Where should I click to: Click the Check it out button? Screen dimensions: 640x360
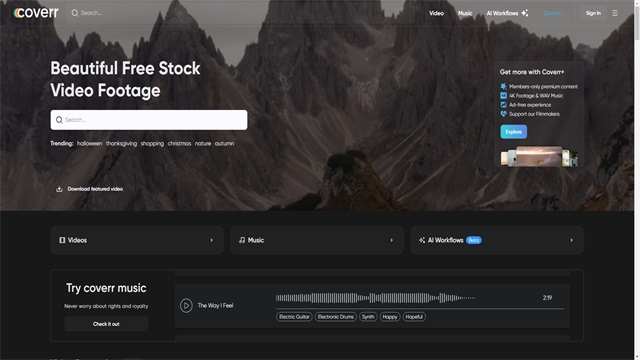click(106, 324)
